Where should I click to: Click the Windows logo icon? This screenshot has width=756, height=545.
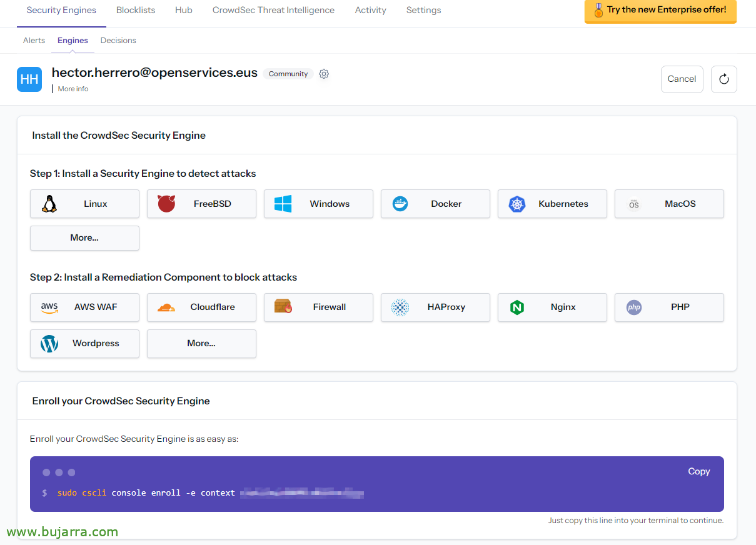point(283,204)
